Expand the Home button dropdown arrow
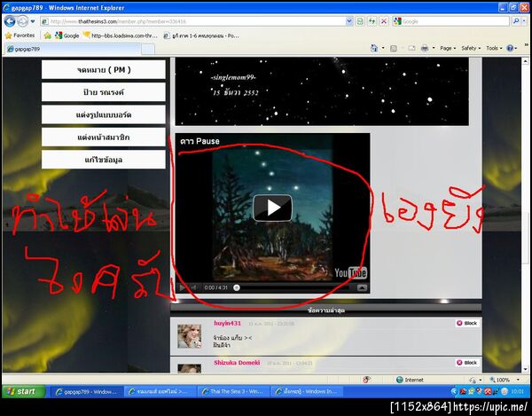Screen dimensions: 532x416 click(383, 48)
